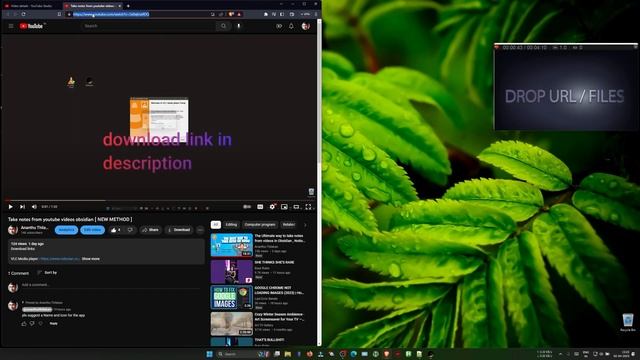Reload the page in the browser

point(24,14)
